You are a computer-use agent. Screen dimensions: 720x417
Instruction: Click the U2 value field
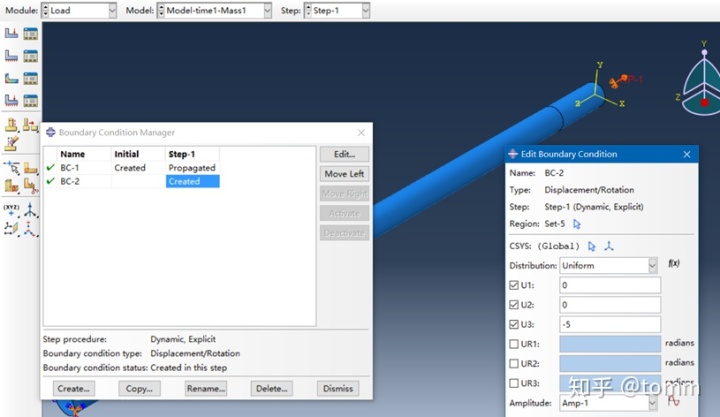point(610,305)
